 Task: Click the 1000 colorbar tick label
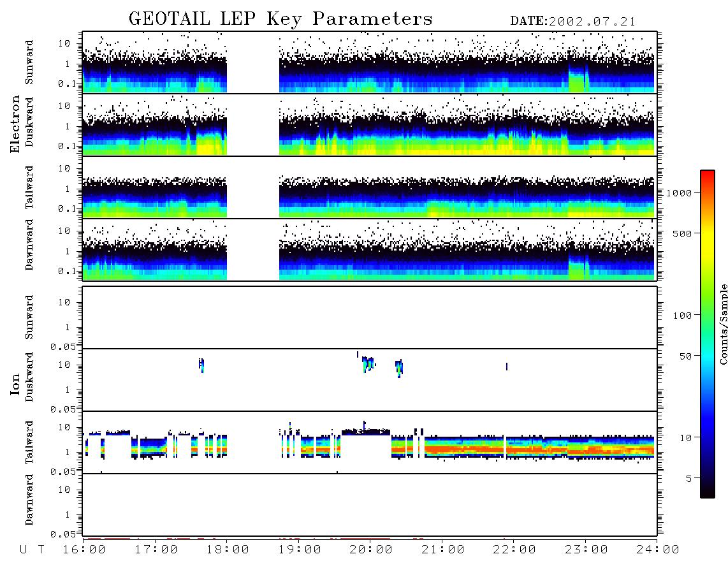pyautogui.click(x=679, y=193)
